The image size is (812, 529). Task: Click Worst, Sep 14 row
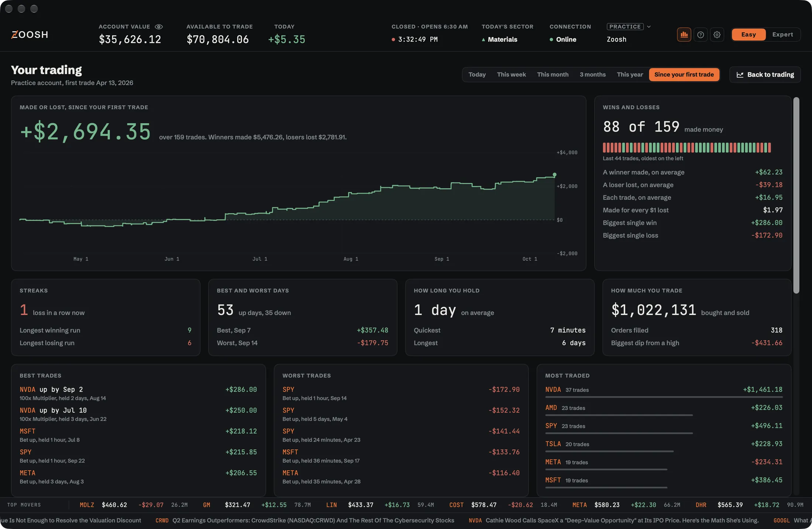302,343
